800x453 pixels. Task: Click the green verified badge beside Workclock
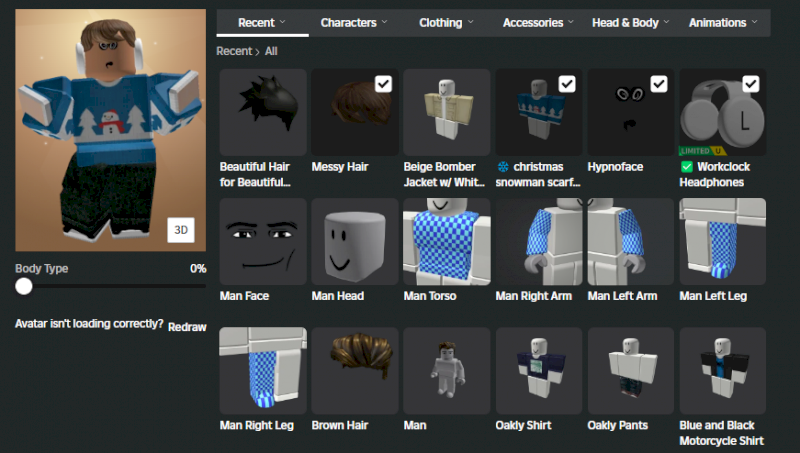coord(687,167)
